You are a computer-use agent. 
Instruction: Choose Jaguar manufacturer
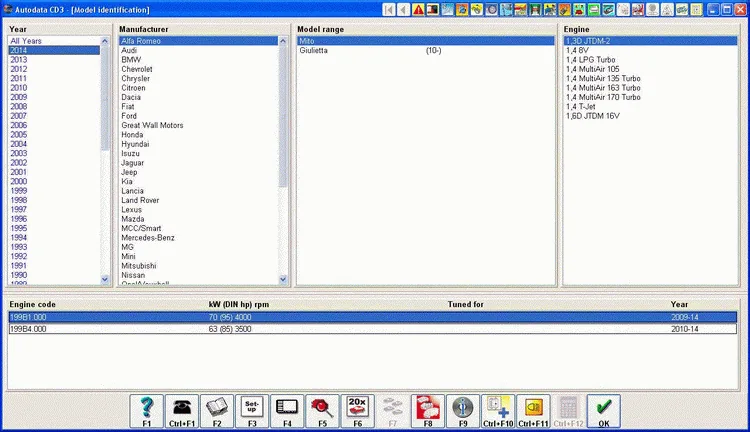tap(199, 163)
